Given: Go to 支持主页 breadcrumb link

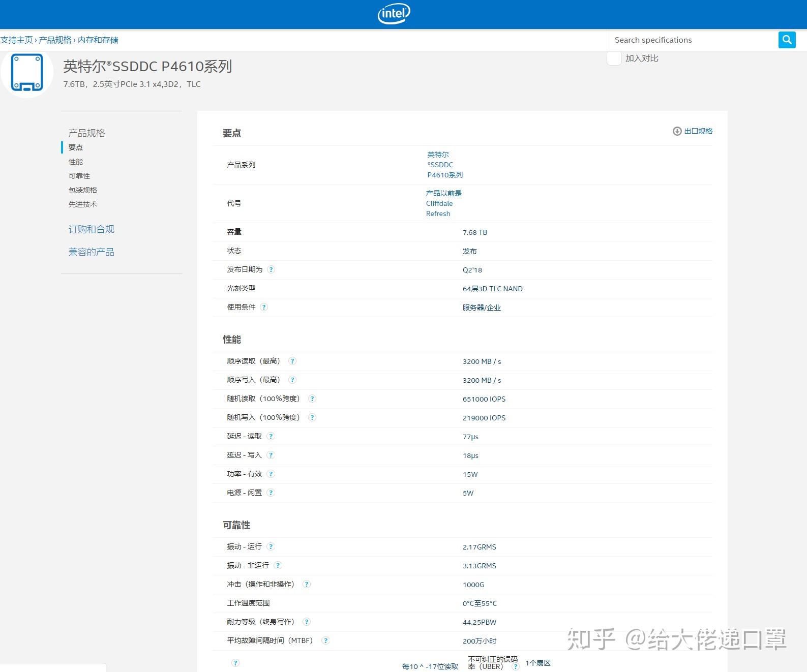Looking at the screenshot, I should (x=17, y=40).
